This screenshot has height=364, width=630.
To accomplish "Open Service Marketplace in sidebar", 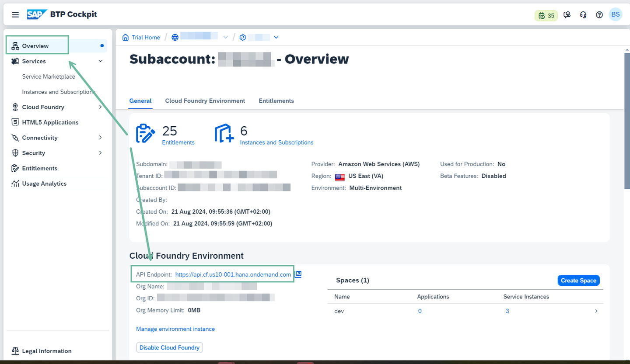I will (x=49, y=76).
